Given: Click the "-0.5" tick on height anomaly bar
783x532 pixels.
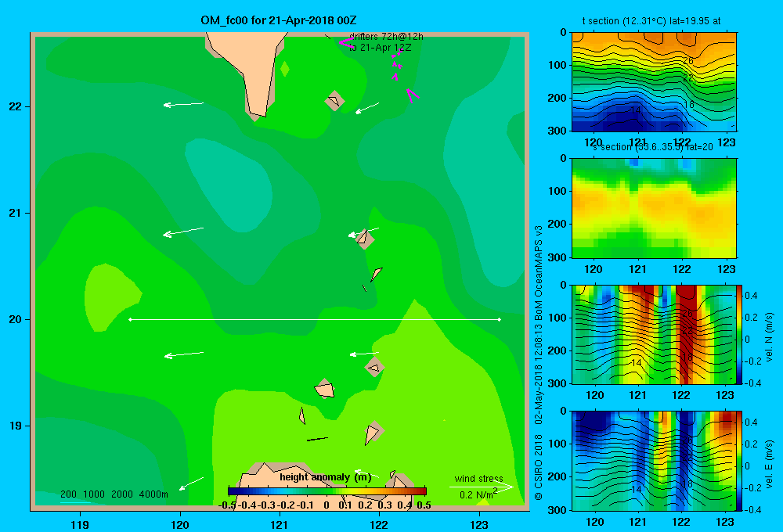Looking at the screenshot, I should point(228,505).
